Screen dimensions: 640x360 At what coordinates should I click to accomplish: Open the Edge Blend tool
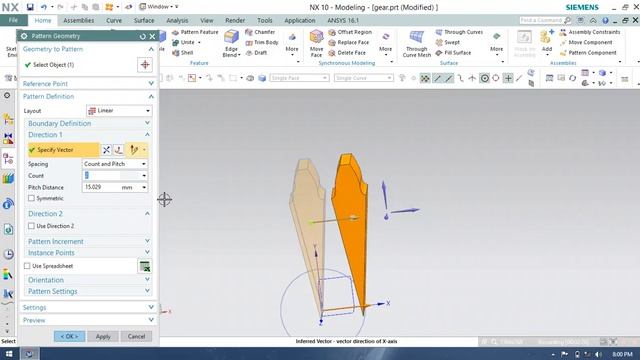click(231, 43)
